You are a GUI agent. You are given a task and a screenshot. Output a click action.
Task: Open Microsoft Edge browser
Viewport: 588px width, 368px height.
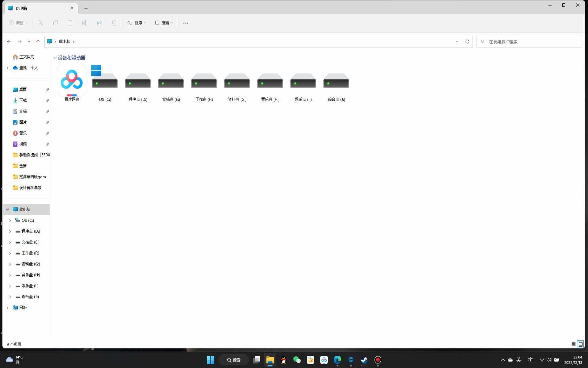point(337,360)
